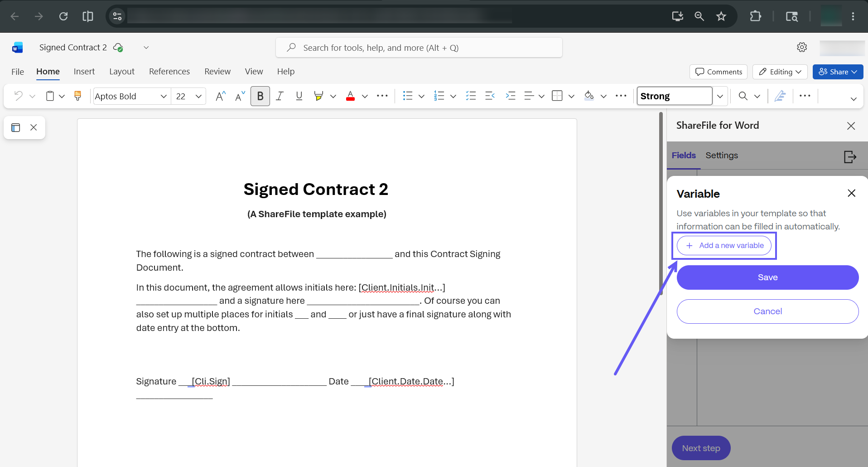
Task: Click the Undo icon in the ribbon
Action: click(x=18, y=96)
